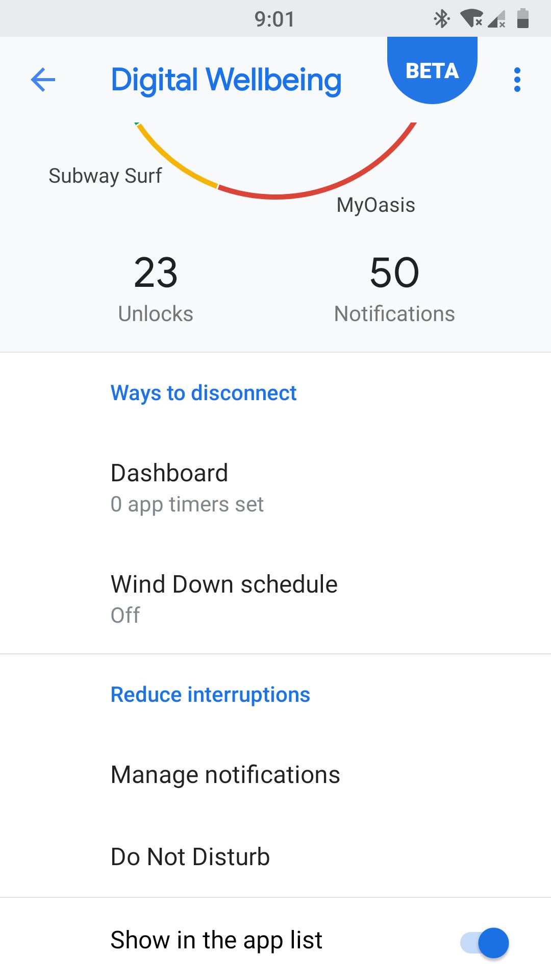Tap the cellular signal icon
This screenshot has width=551, height=980.
(496, 19)
